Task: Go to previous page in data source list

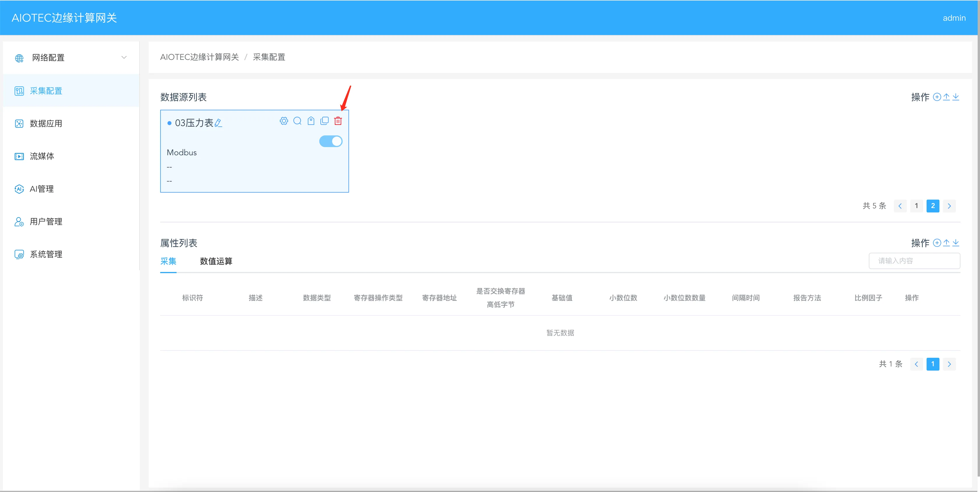Action: click(x=900, y=206)
